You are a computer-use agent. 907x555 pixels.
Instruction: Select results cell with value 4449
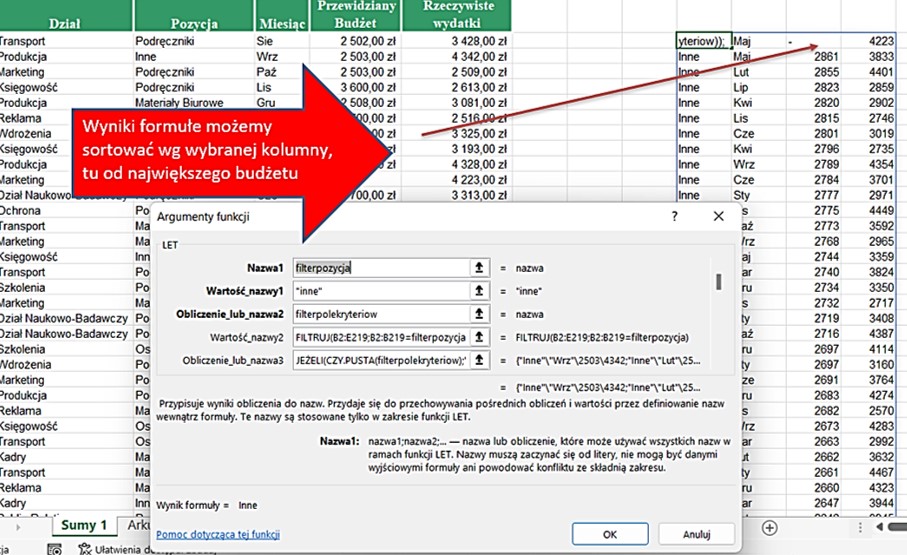click(868, 211)
